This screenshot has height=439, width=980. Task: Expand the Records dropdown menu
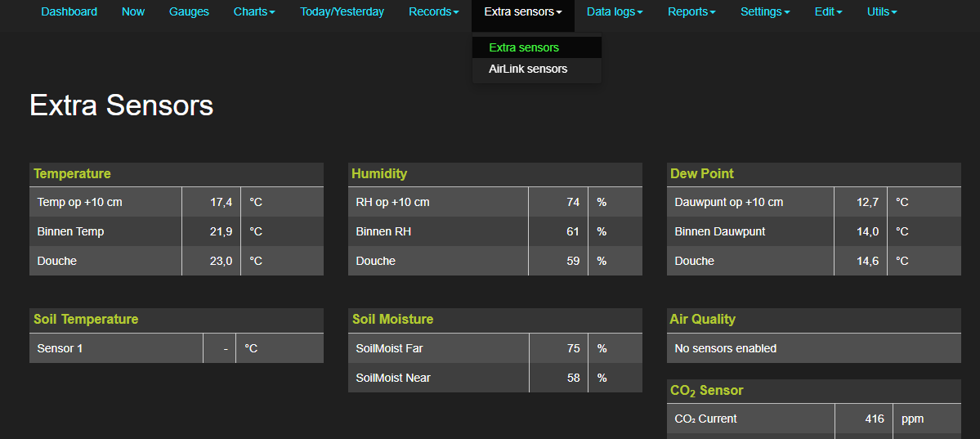[x=433, y=11]
